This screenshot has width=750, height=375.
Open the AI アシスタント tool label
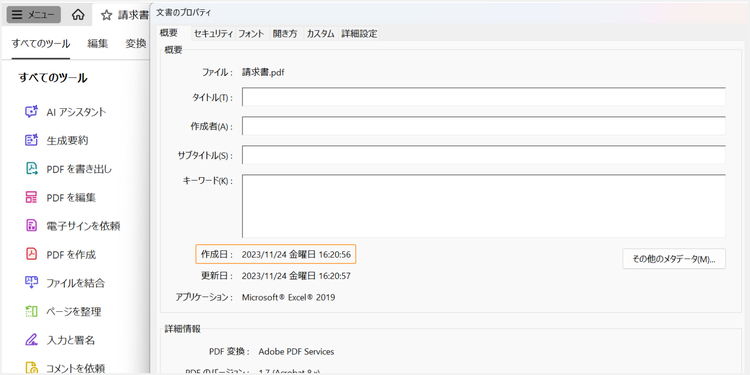click(x=76, y=112)
